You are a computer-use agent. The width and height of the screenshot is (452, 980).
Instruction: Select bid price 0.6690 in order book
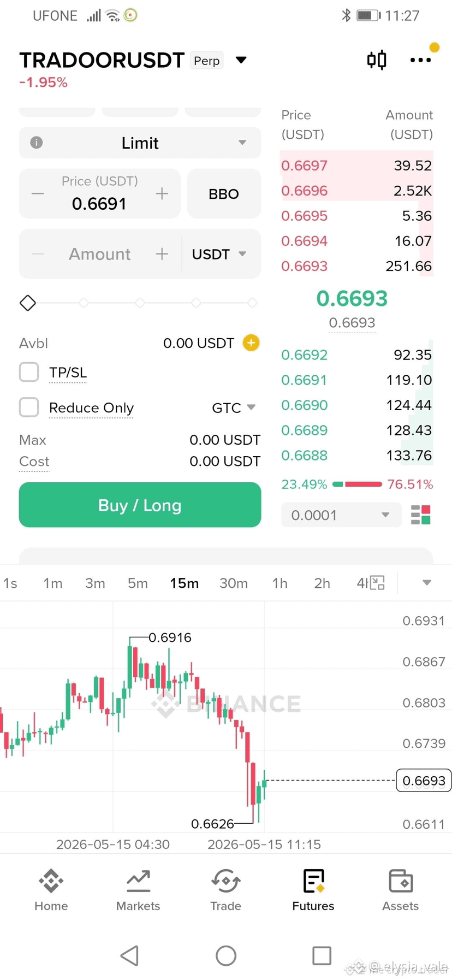click(304, 405)
